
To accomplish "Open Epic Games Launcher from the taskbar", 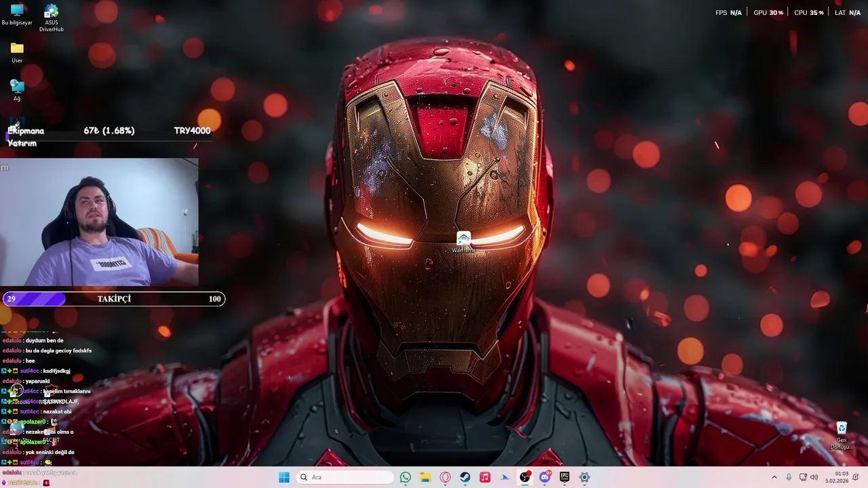I will click(x=564, y=477).
